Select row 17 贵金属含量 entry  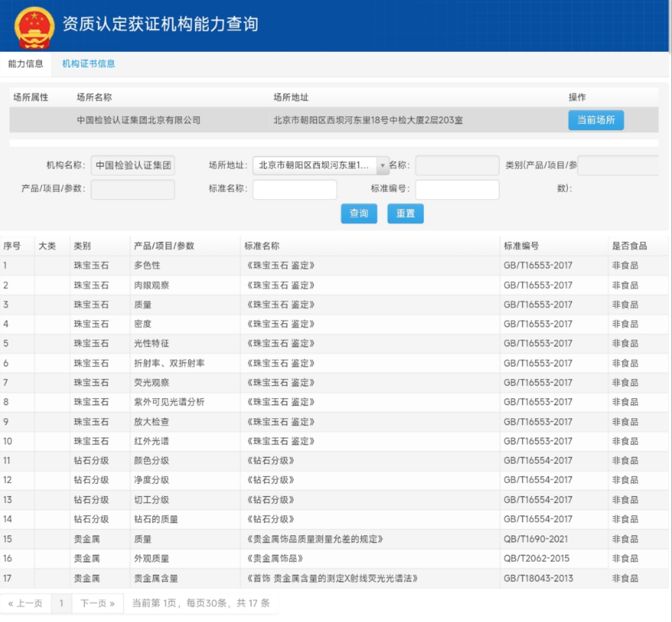click(x=156, y=578)
